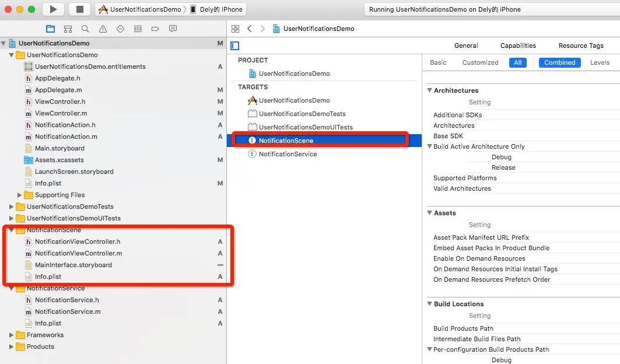Choose the Dely iPhone run destination
Screen dimensions: 620x364
(217, 9)
